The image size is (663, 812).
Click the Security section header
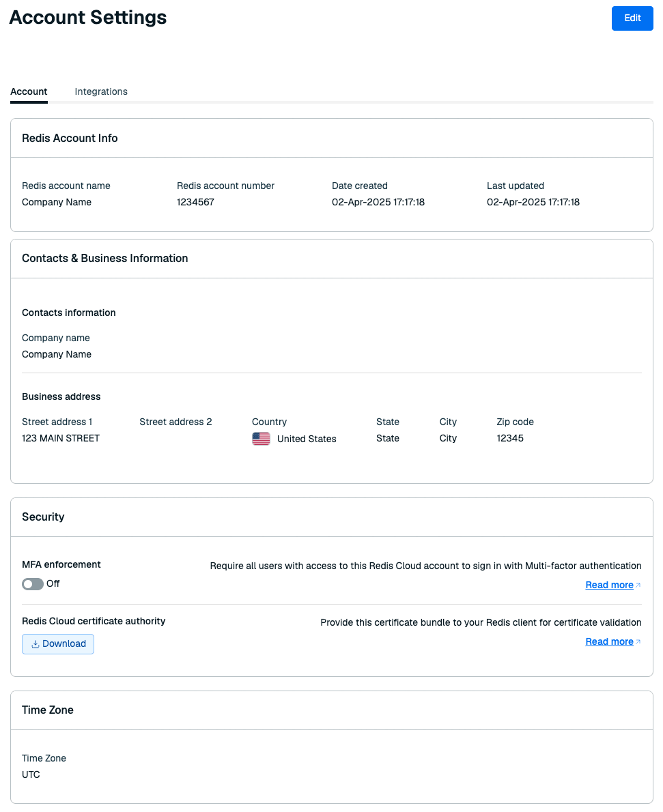[x=43, y=517]
